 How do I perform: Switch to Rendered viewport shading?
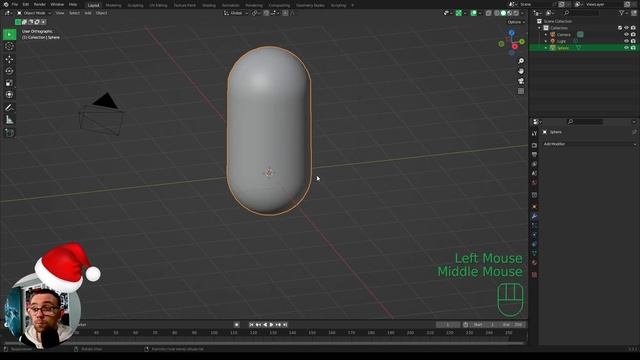[516, 13]
